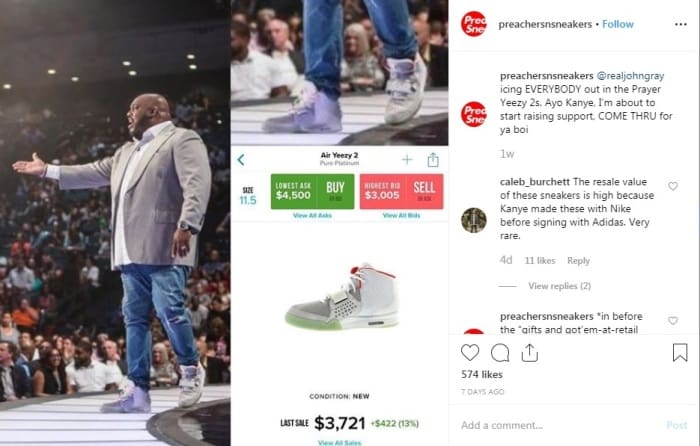Like the post with heart icon
Image resolution: width=700 pixels, height=446 pixels.
470,353
